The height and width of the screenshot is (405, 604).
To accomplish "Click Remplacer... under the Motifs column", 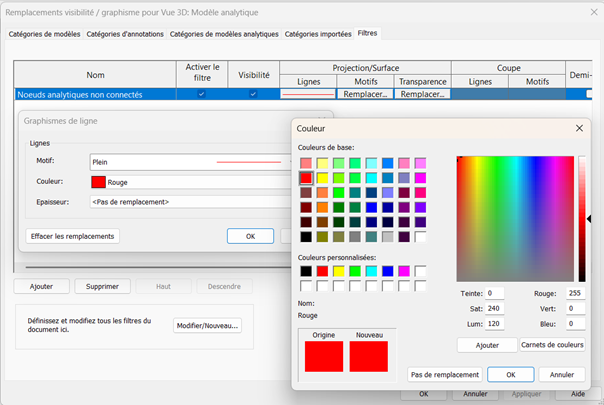I will click(x=365, y=94).
